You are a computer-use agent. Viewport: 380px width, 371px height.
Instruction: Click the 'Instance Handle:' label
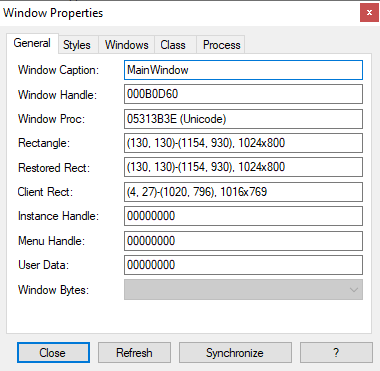tap(58, 216)
